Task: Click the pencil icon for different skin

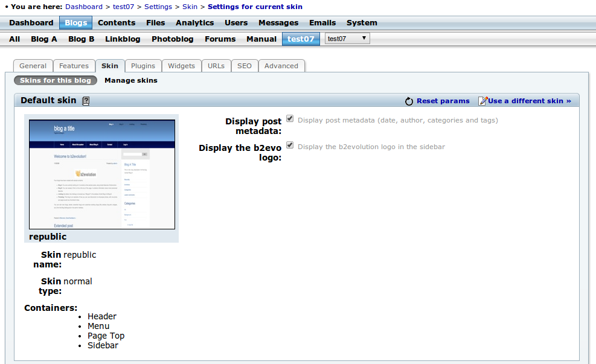Action: tap(482, 101)
